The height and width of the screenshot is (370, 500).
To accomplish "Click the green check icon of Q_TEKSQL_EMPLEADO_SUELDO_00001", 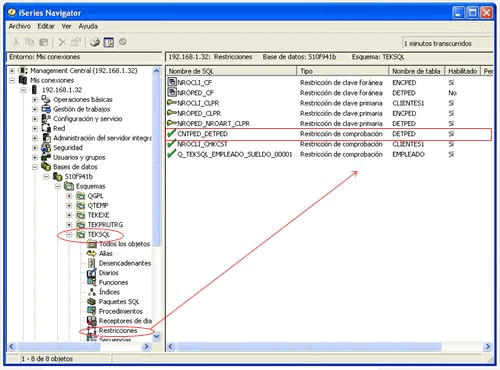I will click(172, 154).
